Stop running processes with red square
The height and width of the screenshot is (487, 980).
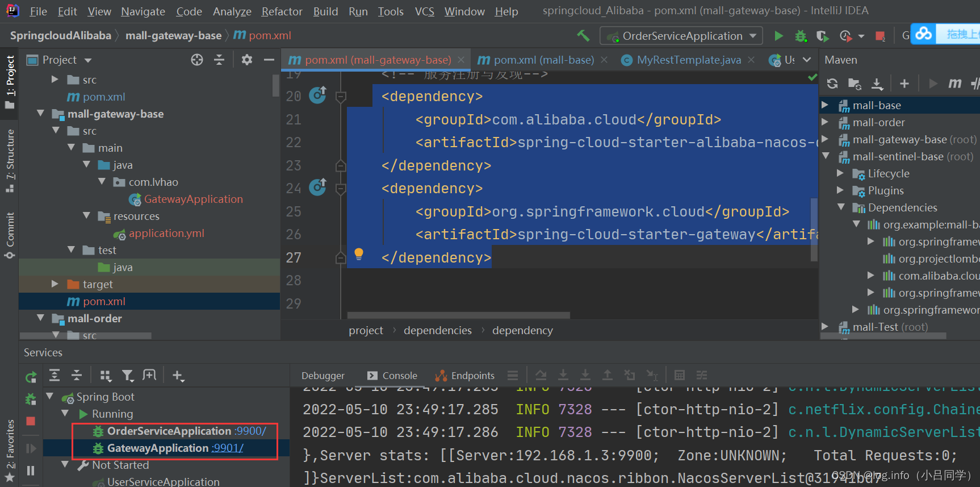click(880, 36)
